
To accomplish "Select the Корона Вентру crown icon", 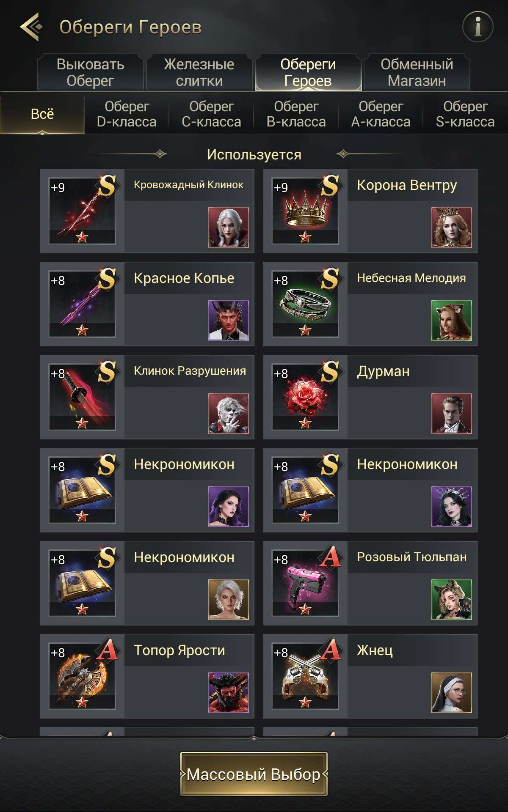I will (x=305, y=211).
